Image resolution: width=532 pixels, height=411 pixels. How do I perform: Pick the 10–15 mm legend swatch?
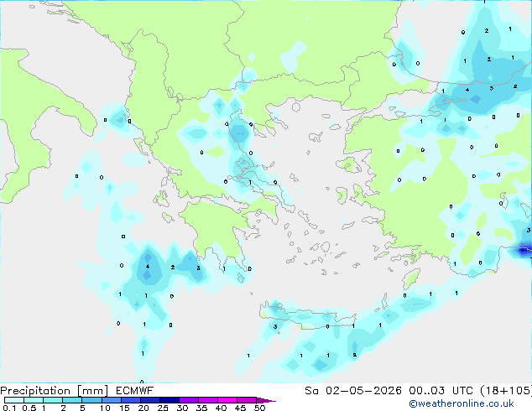(x=111, y=400)
